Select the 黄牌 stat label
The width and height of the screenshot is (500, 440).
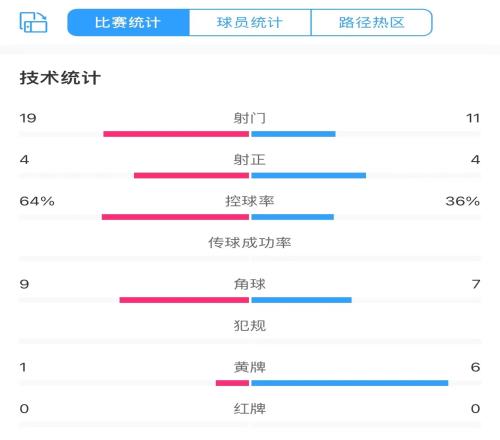pyautogui.click(x=250, y=367)
